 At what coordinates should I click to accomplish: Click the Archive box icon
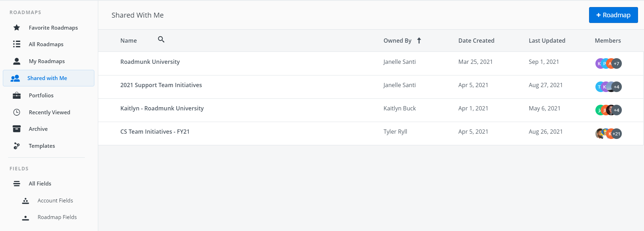(17, 129)
